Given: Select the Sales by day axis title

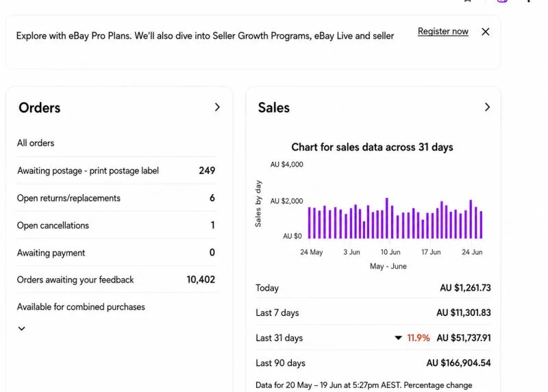Looking at the screenshot, I should coord(258,204).
